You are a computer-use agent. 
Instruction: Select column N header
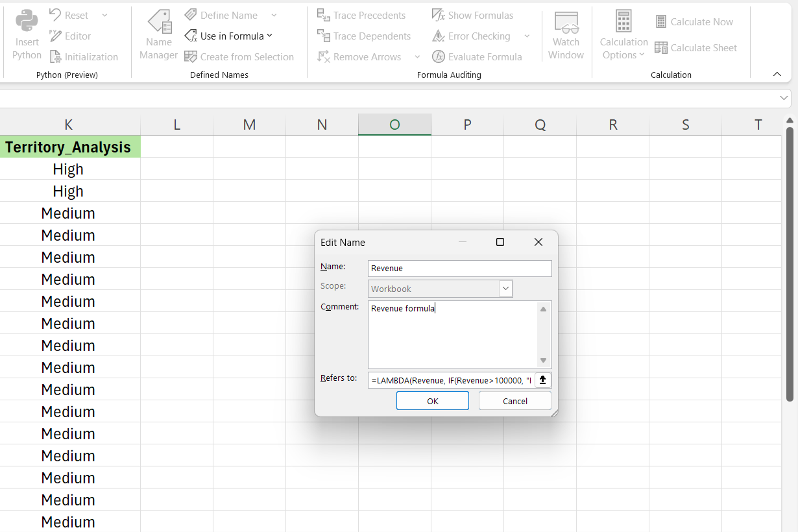click(322, 125)
